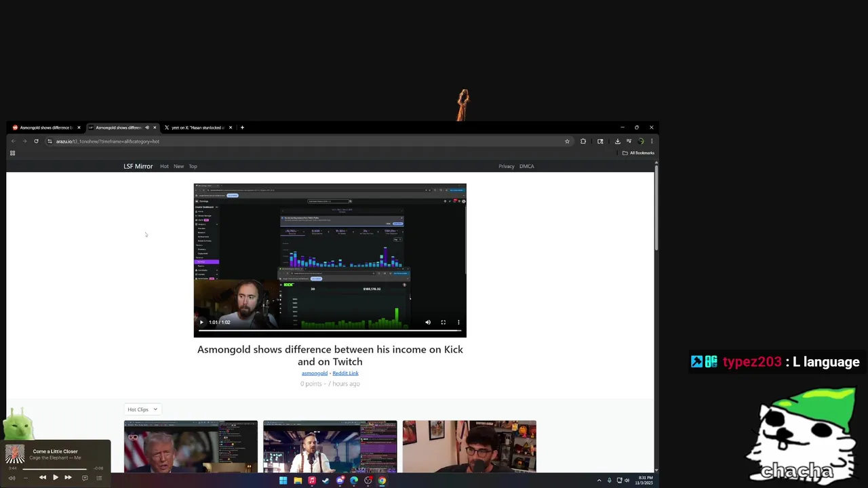
Task: Open music player more options
Action: click(x=26, y=478)
